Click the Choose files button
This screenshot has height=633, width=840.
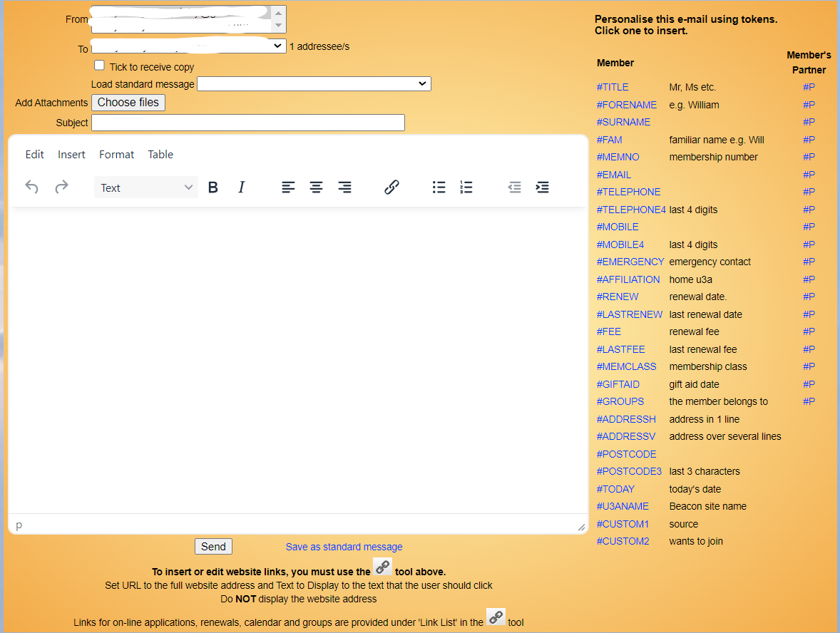click(x=128, y=102)
